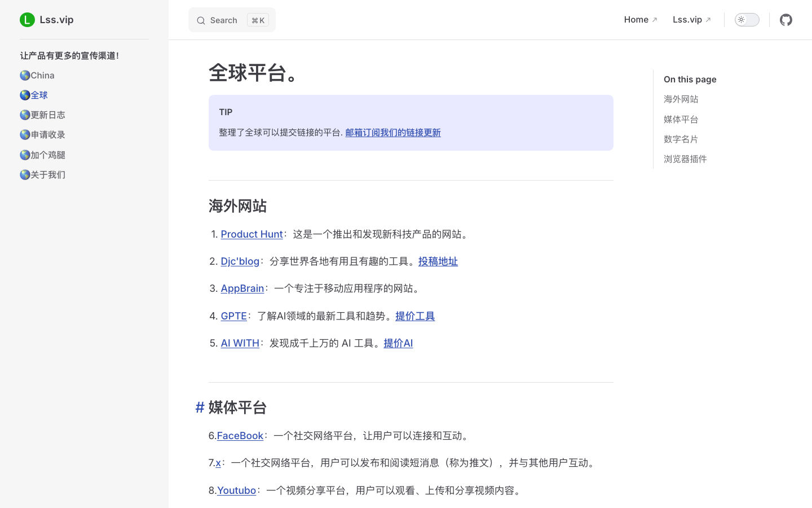Toggle the dark mode switch
812x508 pixels.
click(x=747, y=19)
